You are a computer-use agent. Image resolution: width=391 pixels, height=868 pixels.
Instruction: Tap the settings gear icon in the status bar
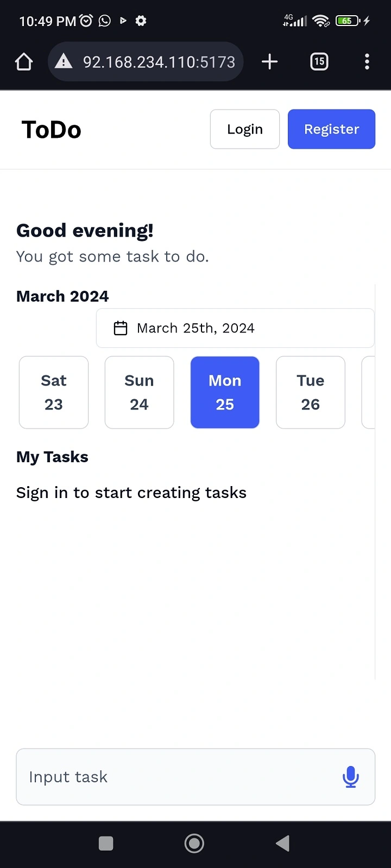(140, 21)
